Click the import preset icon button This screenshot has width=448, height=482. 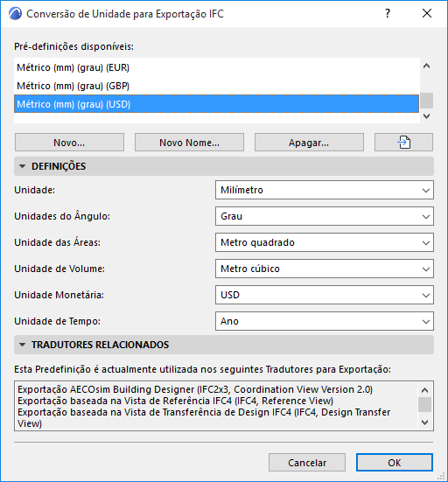(x=403, y=143)
